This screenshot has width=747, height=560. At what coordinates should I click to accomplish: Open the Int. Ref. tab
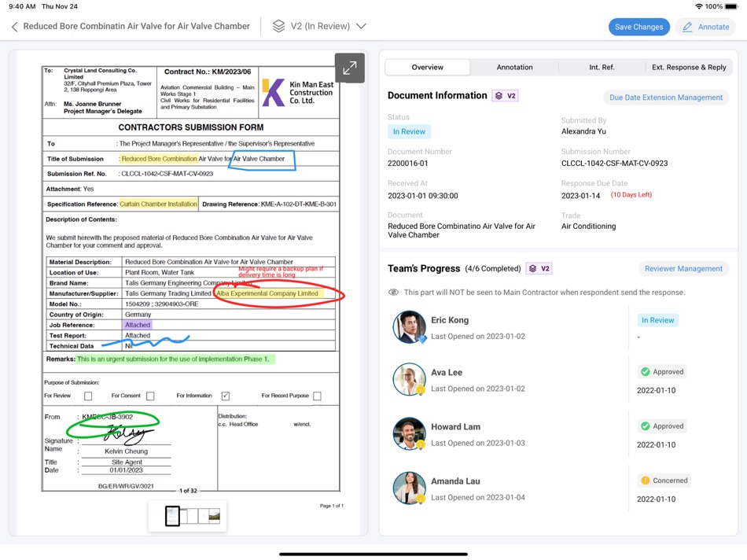coord(602,67)
